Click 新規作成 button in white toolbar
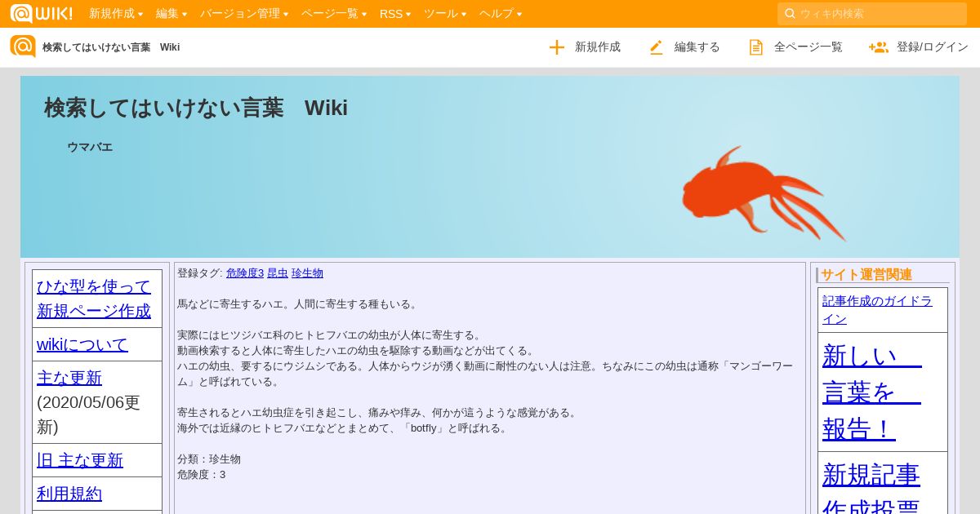This screenshot has height=514, width=980. click(585, 47)
